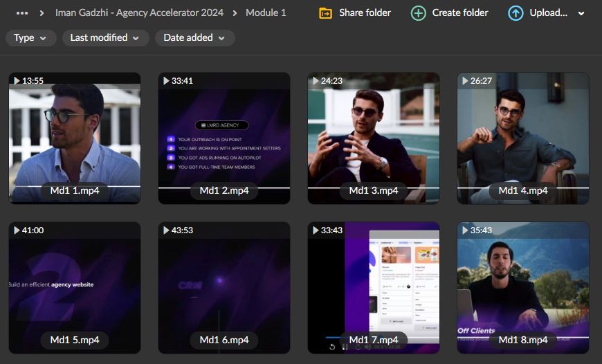
Task: Open the Last modified filter dropdown
Action: (105, 38)
